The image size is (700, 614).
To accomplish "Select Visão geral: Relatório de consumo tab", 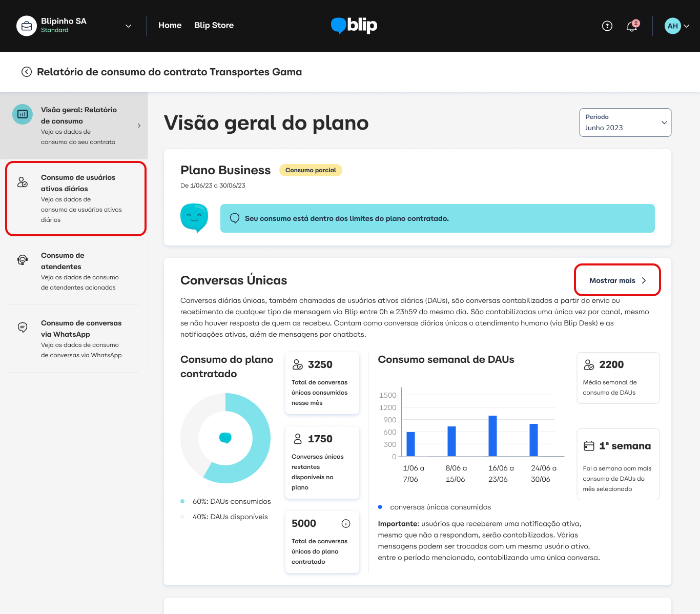I will (x=74, y=126).
